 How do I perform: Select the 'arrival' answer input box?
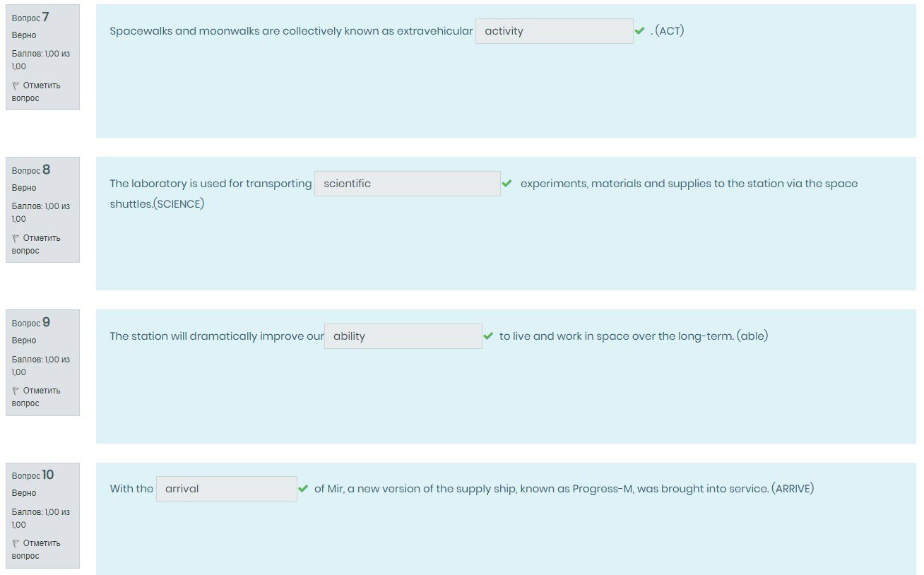226,489
